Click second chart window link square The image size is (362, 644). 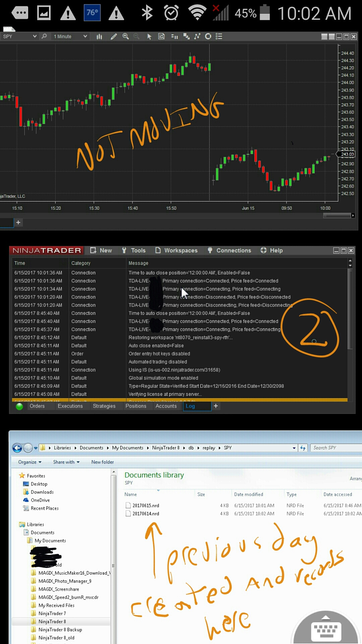click(331, 37)
